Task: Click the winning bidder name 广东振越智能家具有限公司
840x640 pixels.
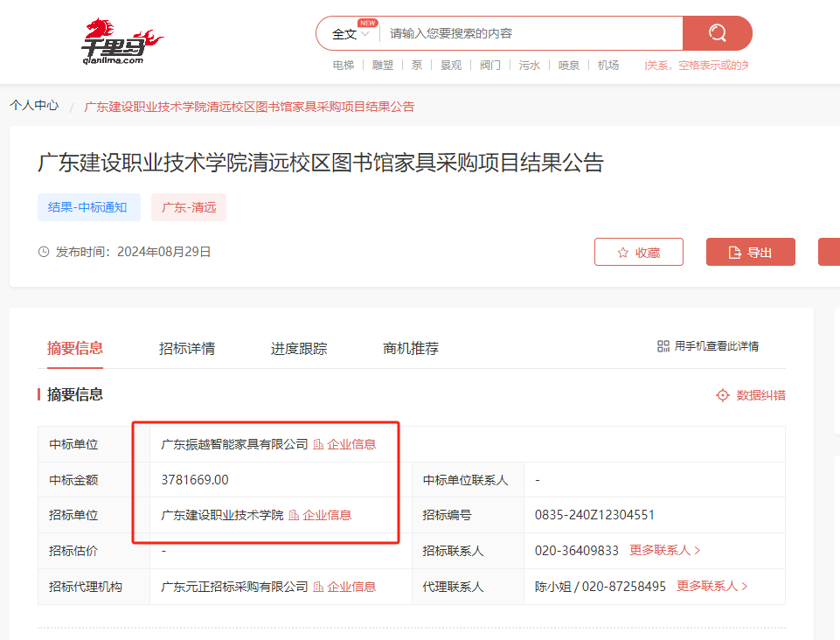Action: pos(234,444)
